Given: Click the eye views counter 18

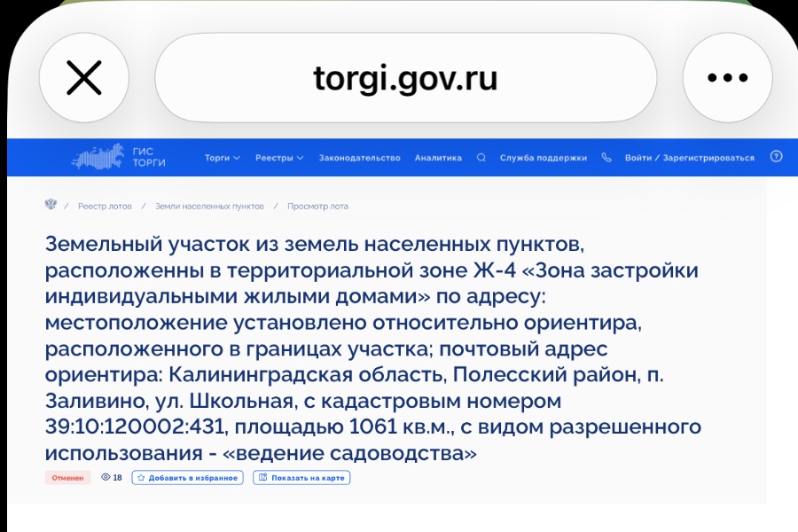Looking at the screenshot, I should tap(112, 478).
